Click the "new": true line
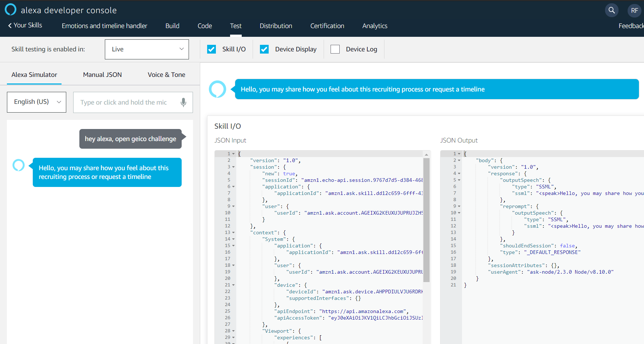Image resolution: width=644 pixels, height=344 pixels. 280,174
